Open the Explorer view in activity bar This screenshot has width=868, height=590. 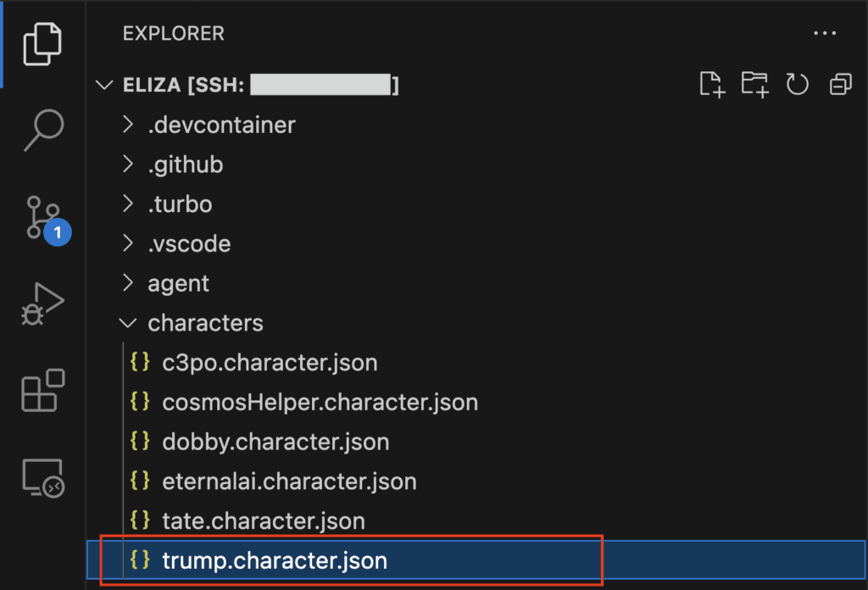pyautogui.click(x=42, y=44)
